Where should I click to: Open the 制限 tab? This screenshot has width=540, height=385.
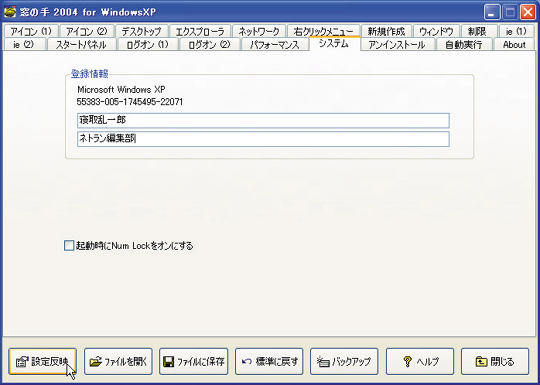tap(479, 31)
